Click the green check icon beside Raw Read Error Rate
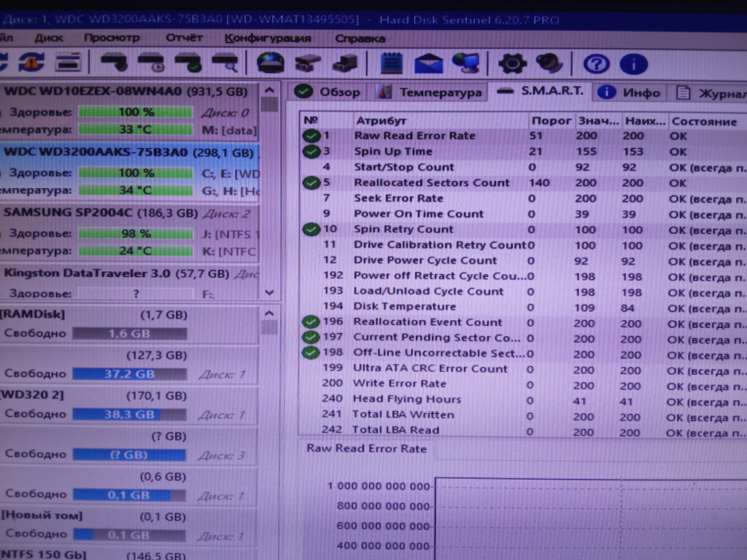Image resolution: width=747 pixels, height=560 pixels. pyautogui.click(x=311, y=136)
